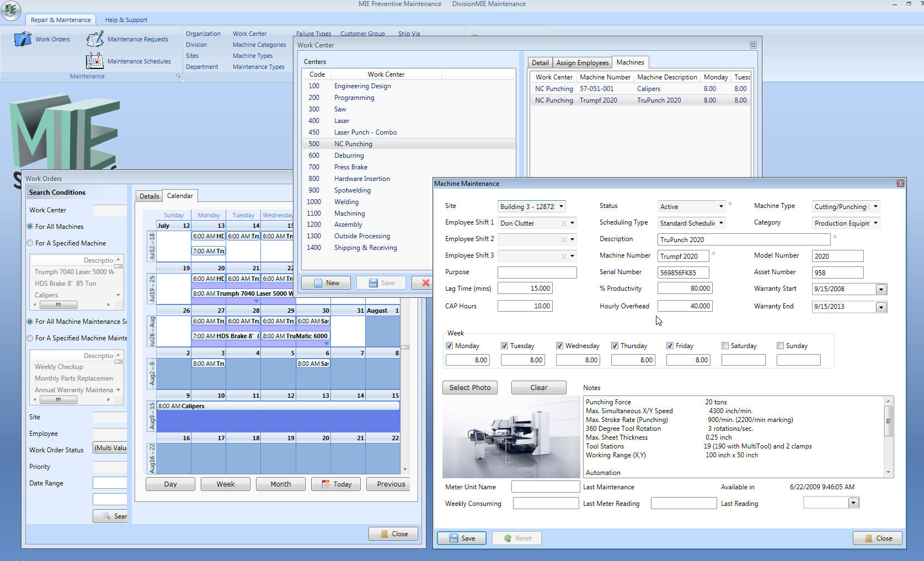This screenshot has width=924, height=561.
Task: Open Last Reading dropdown
Action: point(853,503)
